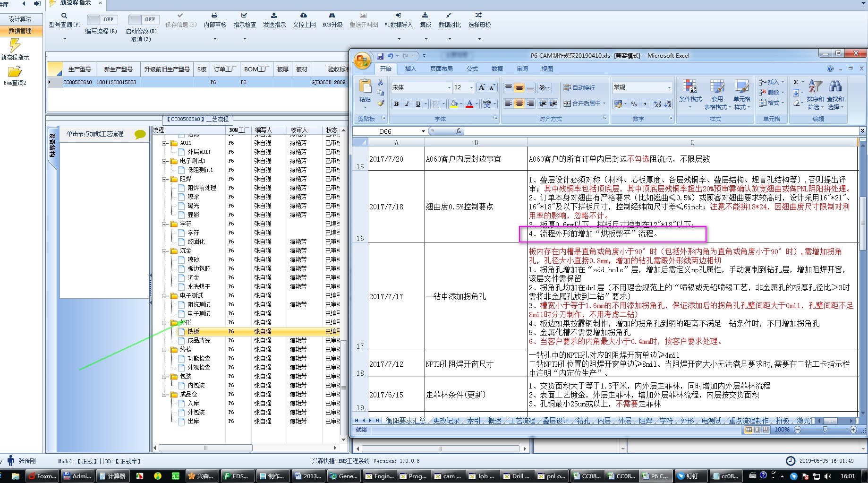Click 合并后居中 merge button

[582, 103]
